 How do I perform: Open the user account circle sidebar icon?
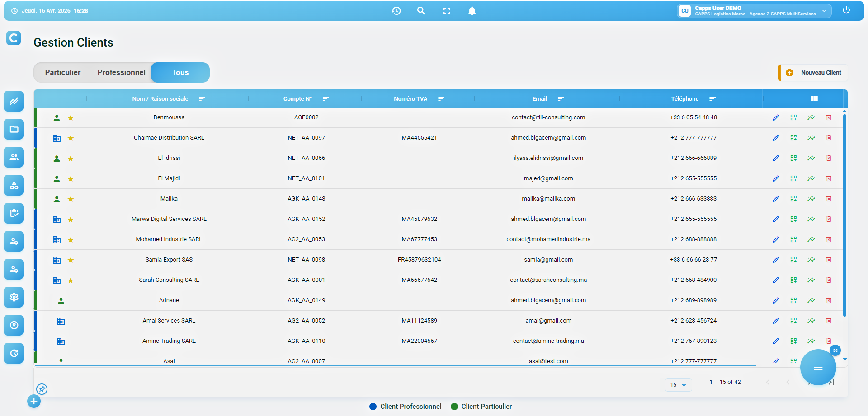[14, 325]
